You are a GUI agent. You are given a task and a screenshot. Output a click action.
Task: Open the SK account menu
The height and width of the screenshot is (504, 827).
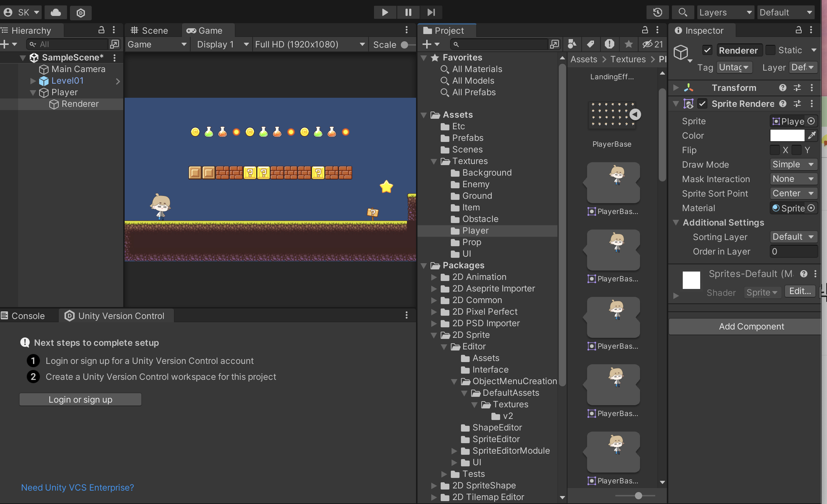(x=21, y=12)
